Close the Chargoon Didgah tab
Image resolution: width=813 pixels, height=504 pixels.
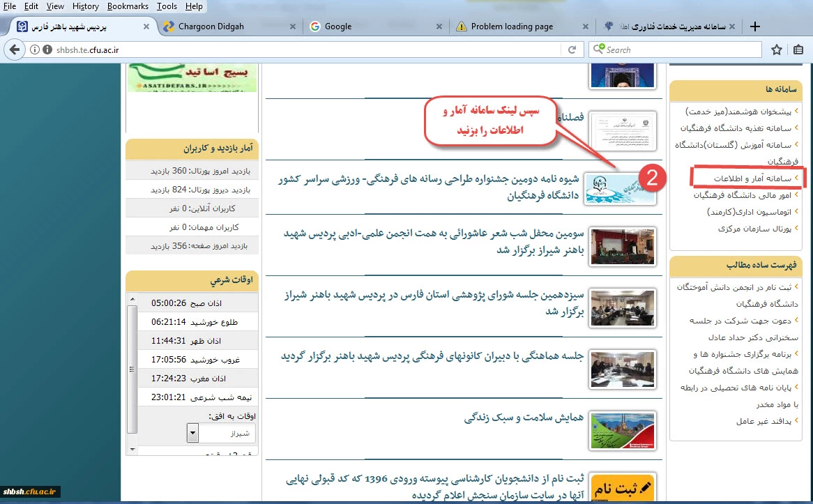click(x=294, y=26)
